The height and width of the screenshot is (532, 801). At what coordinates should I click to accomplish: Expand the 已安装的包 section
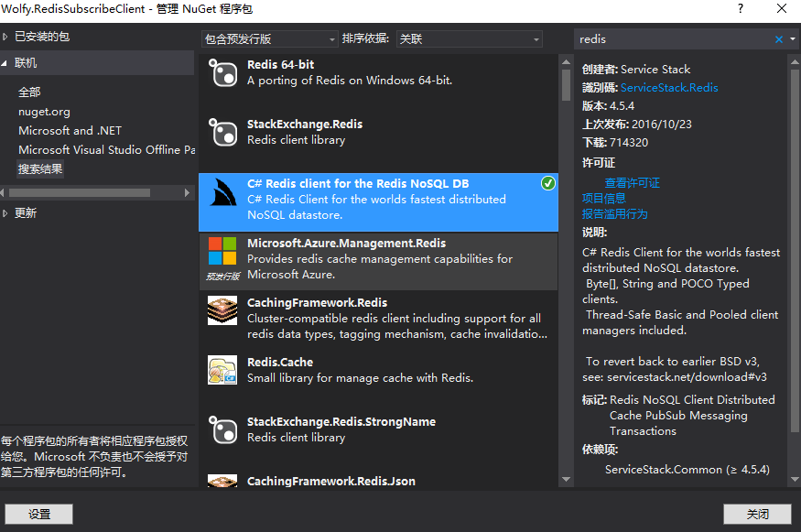point(5,37)
